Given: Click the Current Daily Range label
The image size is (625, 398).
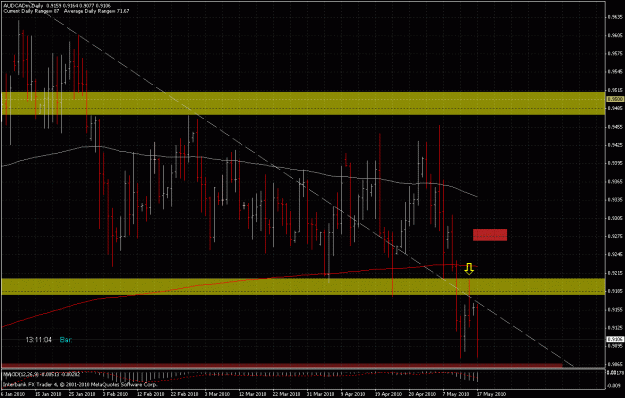Looking at the screenshot, I should click(31, 11).
